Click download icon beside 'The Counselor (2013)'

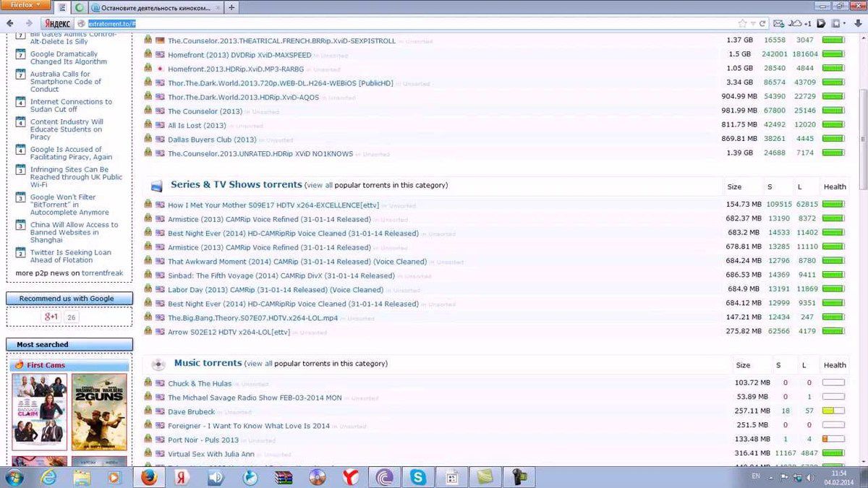[148, 111]
